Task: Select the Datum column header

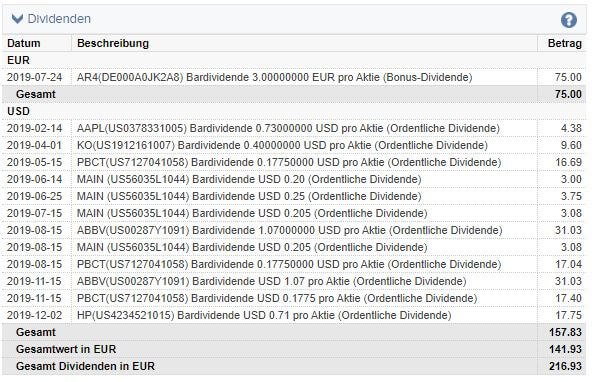Action: (24, 43)
